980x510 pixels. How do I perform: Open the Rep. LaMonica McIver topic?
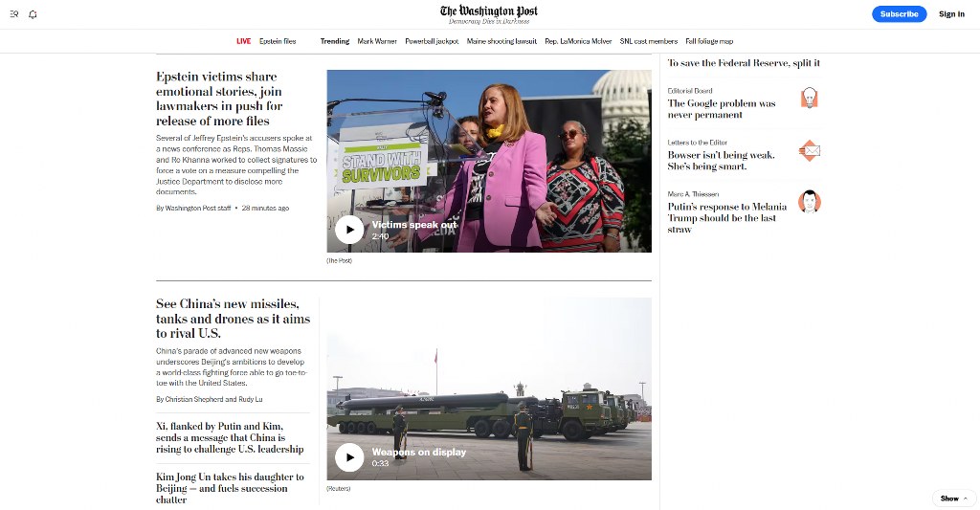pos(578,41)
